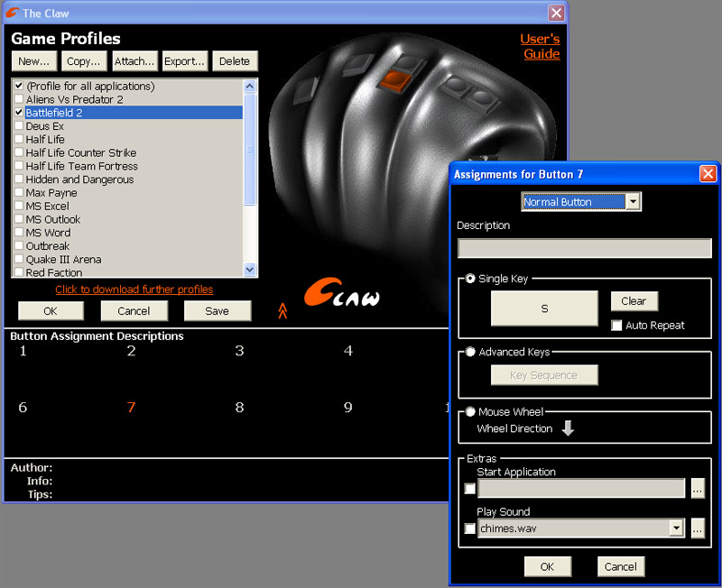The width and height of the screenshot is (722, 588).
Task: Click the profile list scroll up arrow
Action: (250, 86)
